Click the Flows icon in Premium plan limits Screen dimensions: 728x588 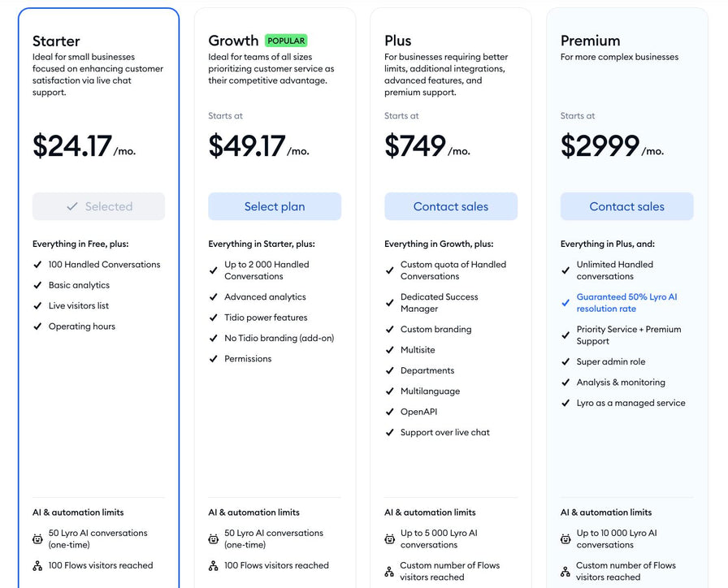(x=565, y=572)
